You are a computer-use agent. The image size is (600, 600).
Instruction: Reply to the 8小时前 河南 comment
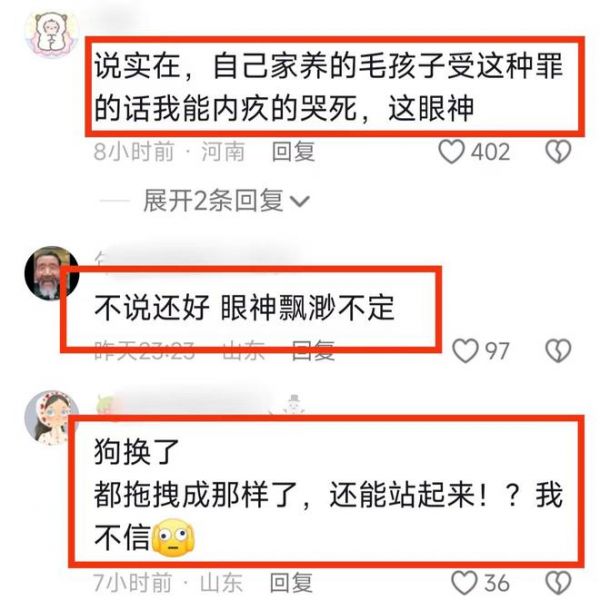[293, 152]
